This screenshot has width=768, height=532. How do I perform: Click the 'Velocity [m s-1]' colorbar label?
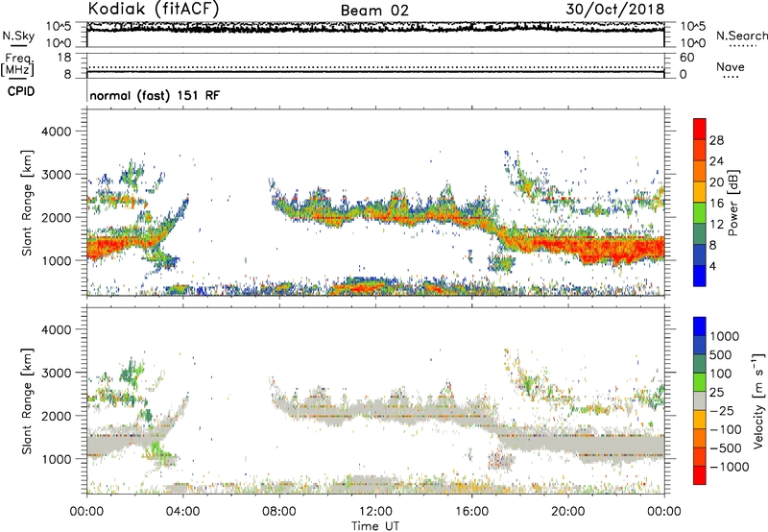click(758, 400)
